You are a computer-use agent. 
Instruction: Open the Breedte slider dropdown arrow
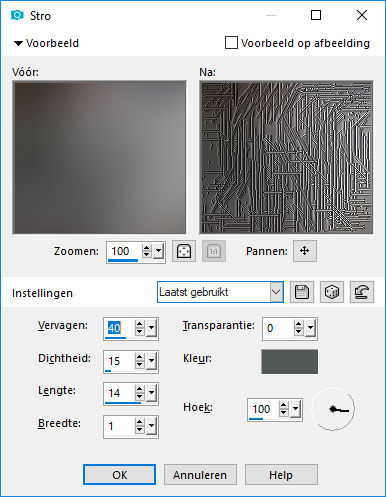click(152, 426)
